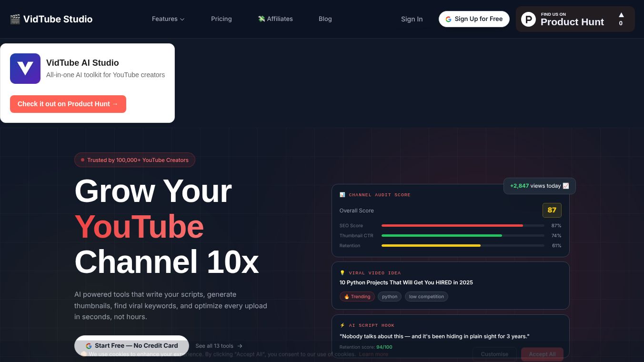Click the python tag chip
This screenshot has height=362, width=644.
click(x=389, y=296)
